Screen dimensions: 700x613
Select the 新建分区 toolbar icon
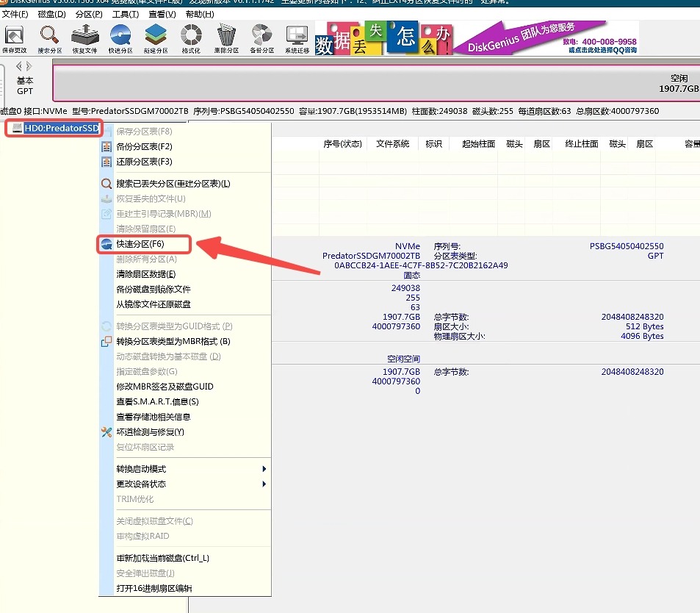point(156,39)
